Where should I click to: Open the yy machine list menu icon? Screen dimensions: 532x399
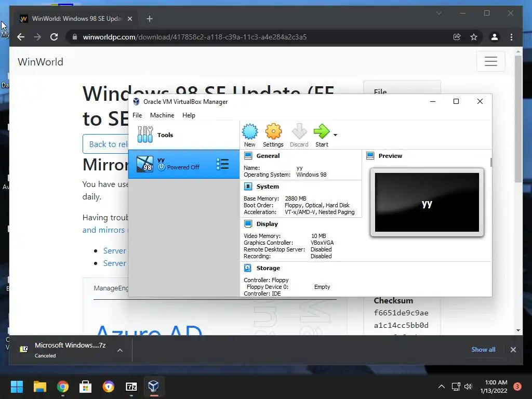point(222,164)
